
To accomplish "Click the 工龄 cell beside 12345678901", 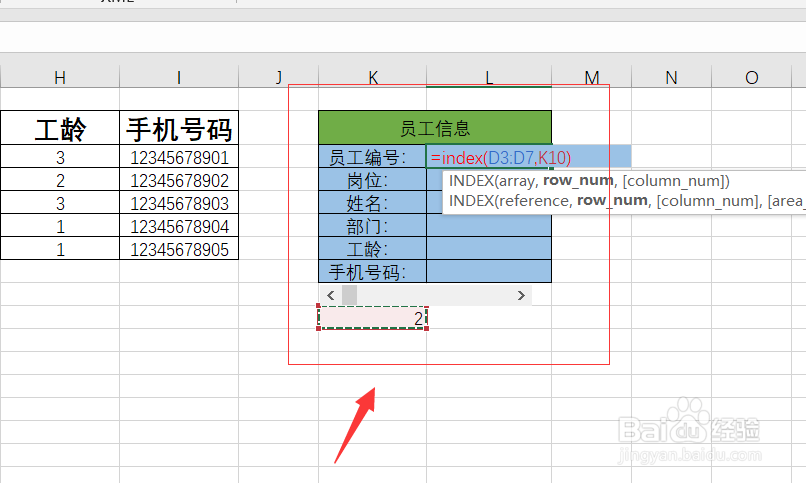I will tap(60, 156).
